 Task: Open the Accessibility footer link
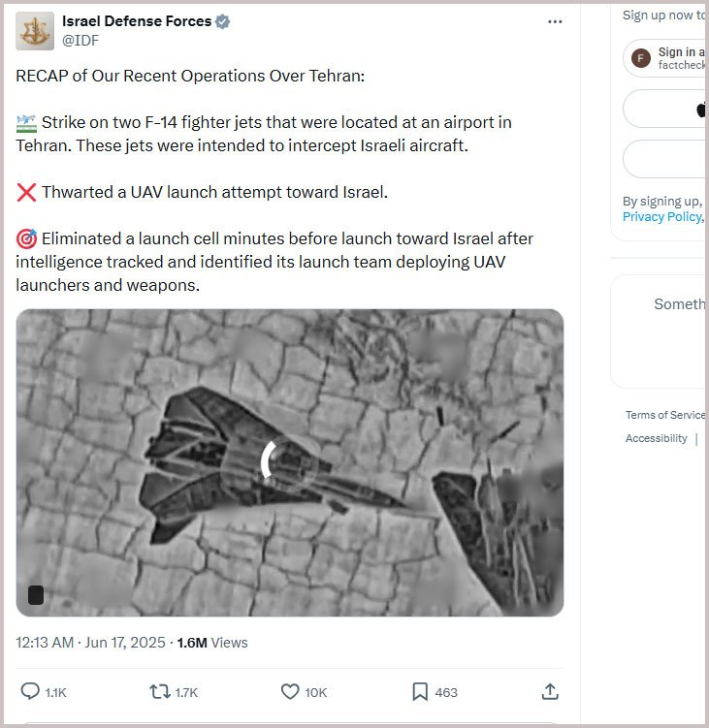tap(657, 438)
